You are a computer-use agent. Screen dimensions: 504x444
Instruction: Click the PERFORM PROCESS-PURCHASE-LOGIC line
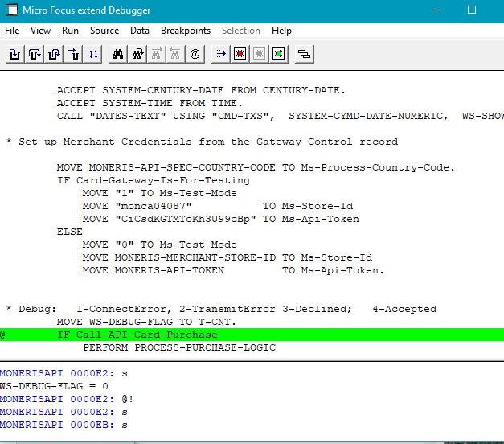coord(179,347)
